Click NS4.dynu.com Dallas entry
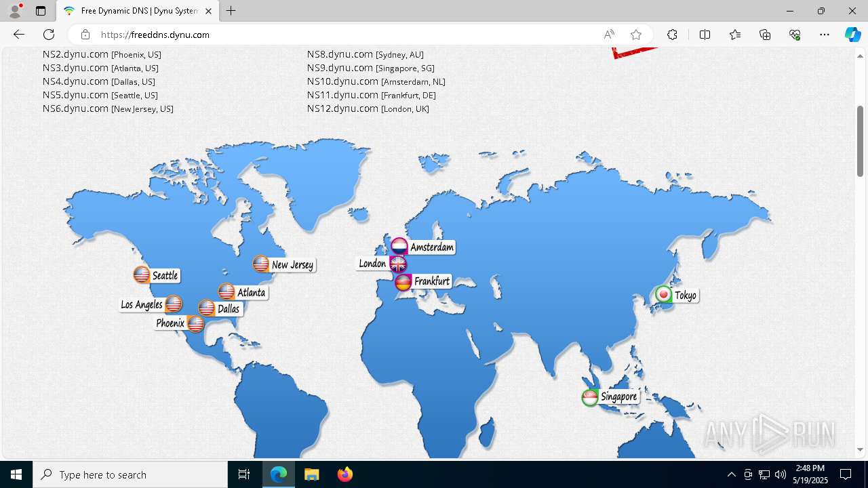 pos(99,81)
